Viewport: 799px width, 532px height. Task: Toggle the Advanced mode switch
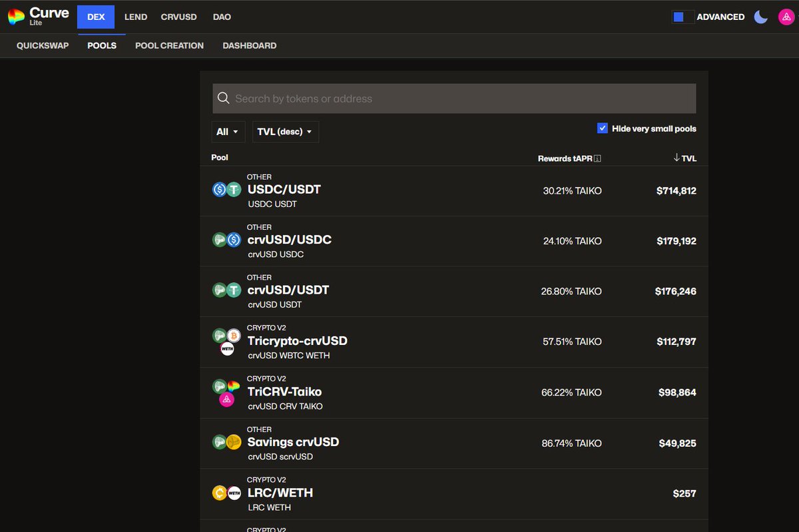[x=683, y=17]
